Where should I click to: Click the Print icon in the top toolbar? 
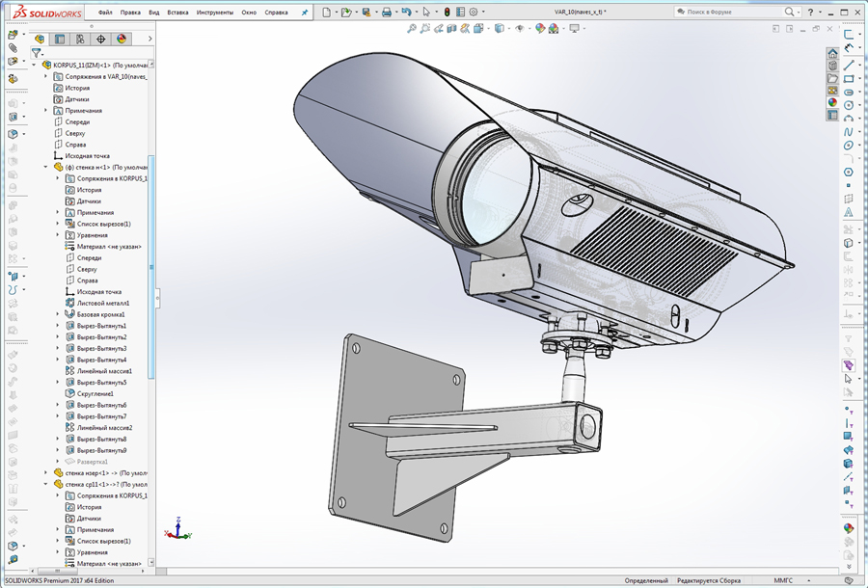(387, 11)
